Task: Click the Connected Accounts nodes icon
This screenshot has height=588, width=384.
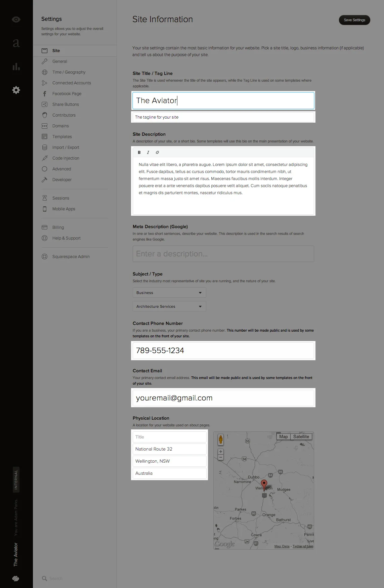Action: click(x=44, y=83)
